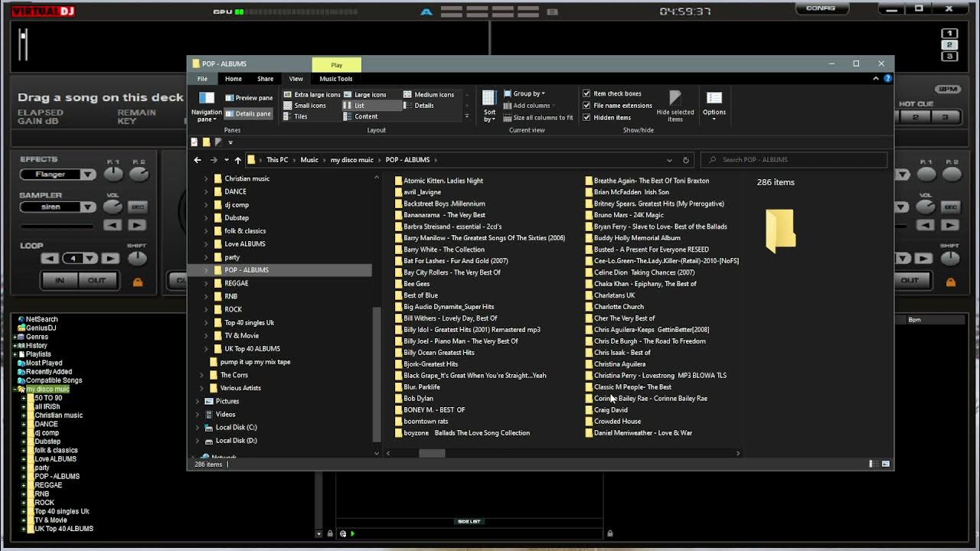980x551 pixels.
Task: Expand the REGGAE folder in navigation tree
Action: click(x=205, y=283)
